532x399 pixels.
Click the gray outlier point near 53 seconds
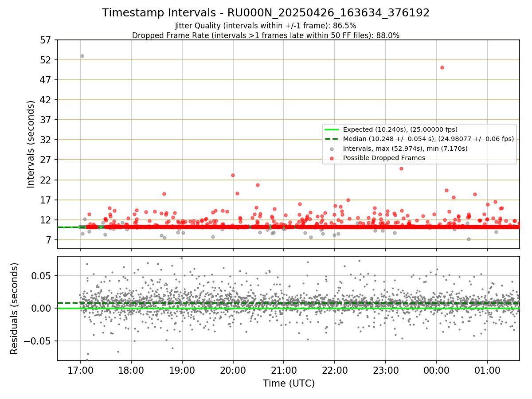[82, 56]
